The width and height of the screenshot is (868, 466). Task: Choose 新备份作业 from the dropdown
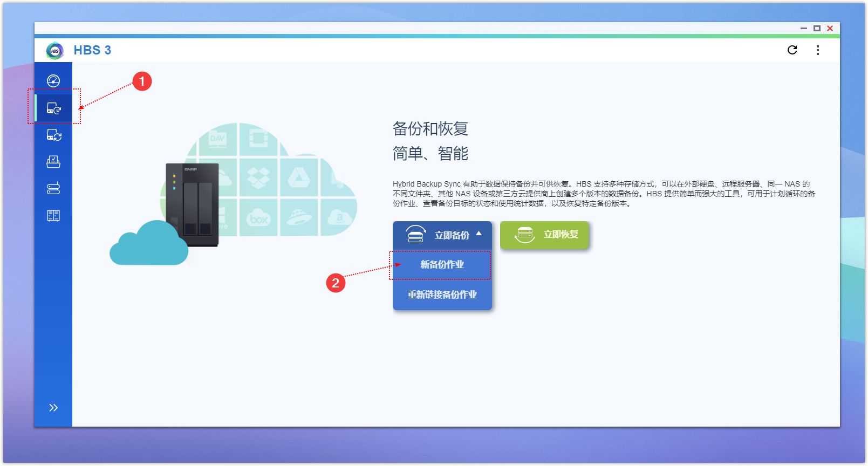click(442, 265)
